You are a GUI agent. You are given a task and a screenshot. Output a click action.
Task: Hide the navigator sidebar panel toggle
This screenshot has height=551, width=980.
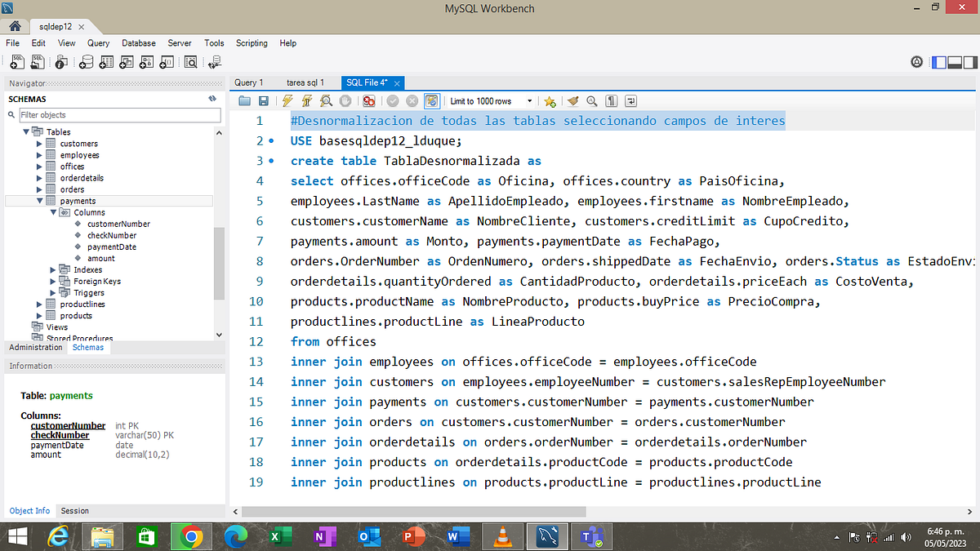coord(939,62)
